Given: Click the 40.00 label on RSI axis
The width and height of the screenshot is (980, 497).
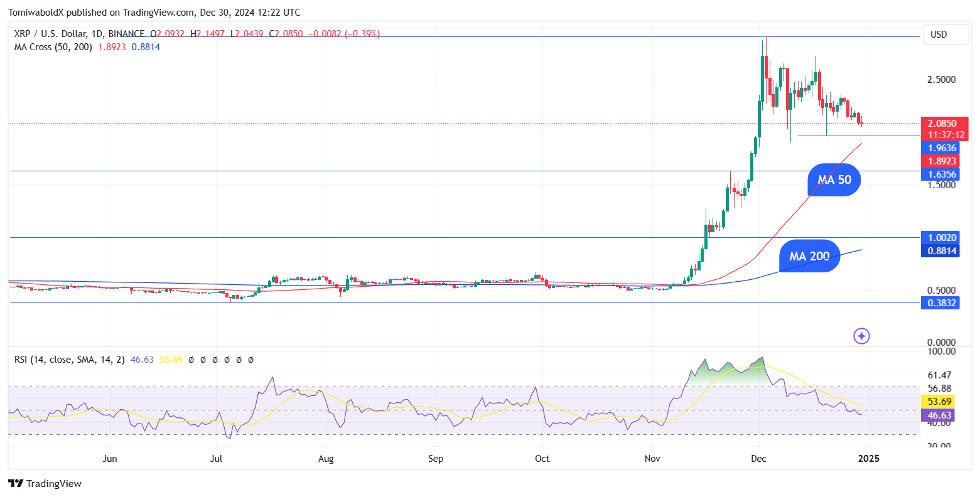Looking at the screenshot, I should click(x=939, y=423).
